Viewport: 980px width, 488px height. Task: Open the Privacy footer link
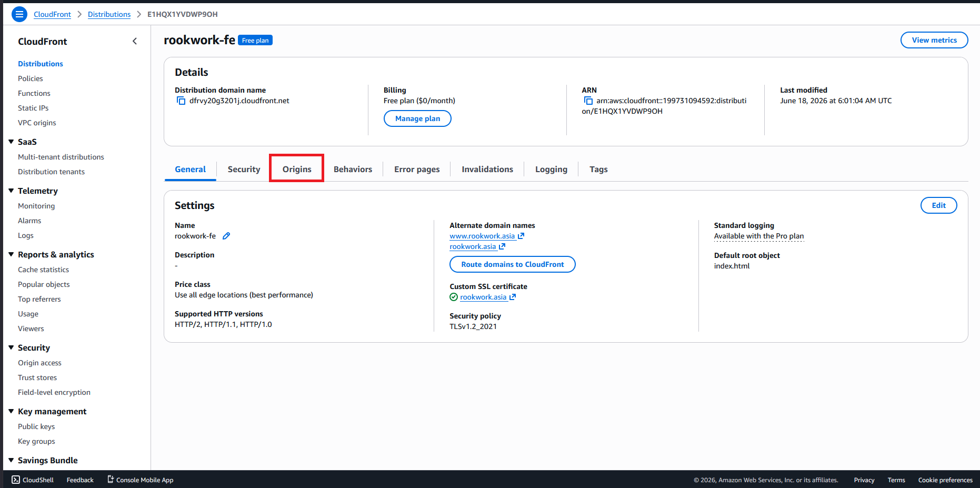(x=864, y=480)
